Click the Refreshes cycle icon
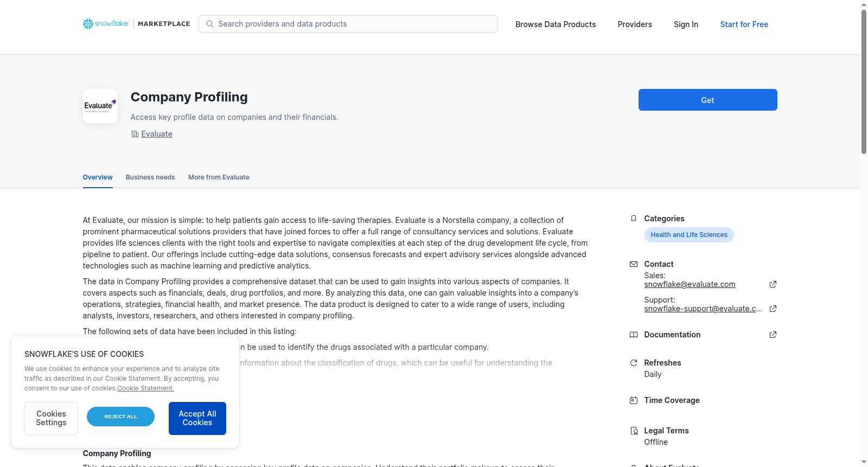868x467 pixels. tap(634, 363)
